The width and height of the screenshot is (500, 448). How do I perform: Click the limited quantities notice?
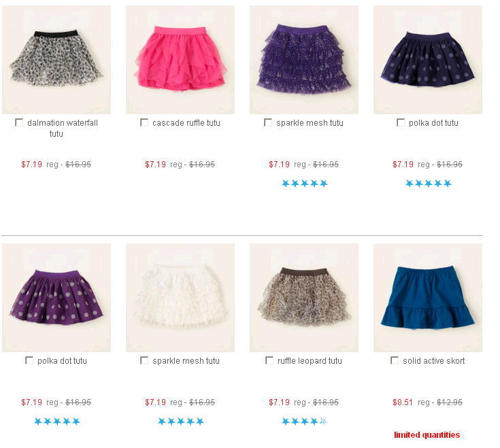tap(427, 435)
